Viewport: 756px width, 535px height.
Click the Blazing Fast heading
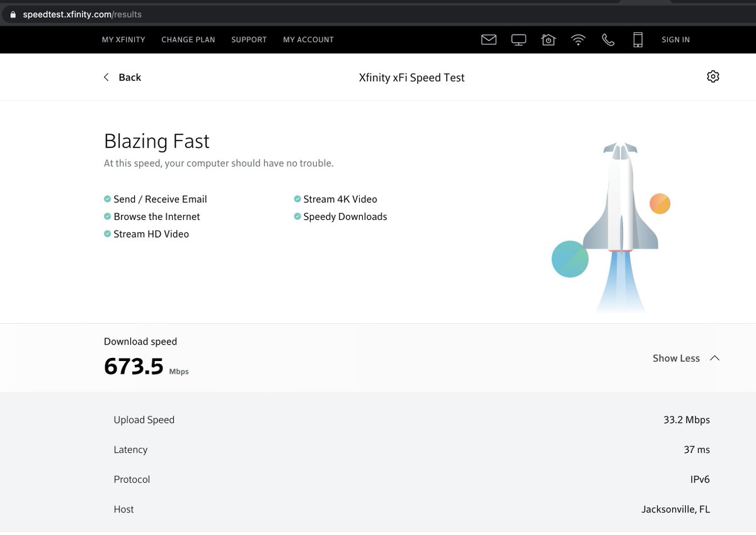click(157, 141)
